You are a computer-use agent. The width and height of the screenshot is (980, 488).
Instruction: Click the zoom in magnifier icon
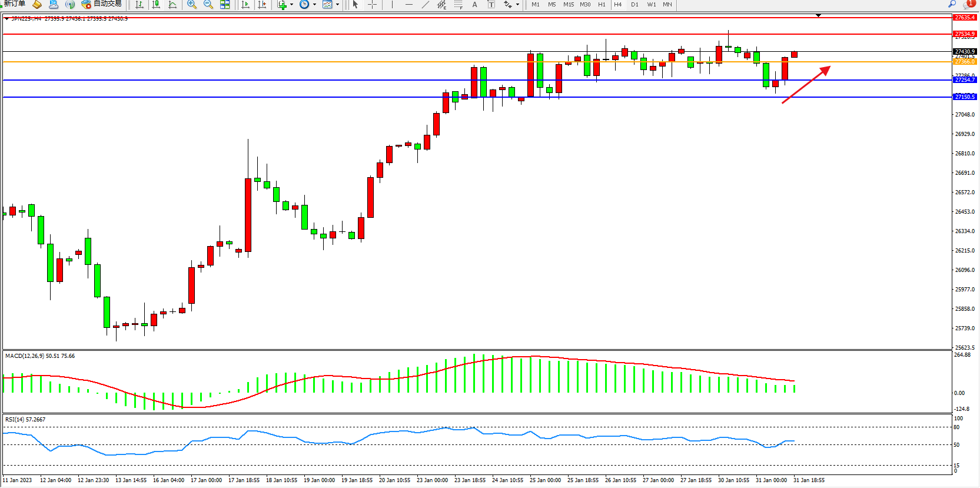(x=192, y=4)
